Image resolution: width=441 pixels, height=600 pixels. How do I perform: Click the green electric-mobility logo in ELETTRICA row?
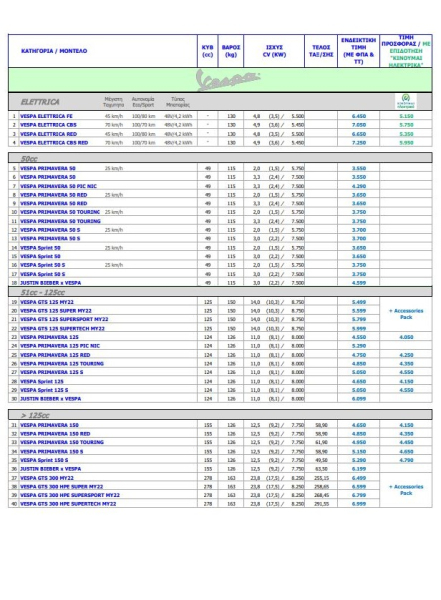click(406, 101)
